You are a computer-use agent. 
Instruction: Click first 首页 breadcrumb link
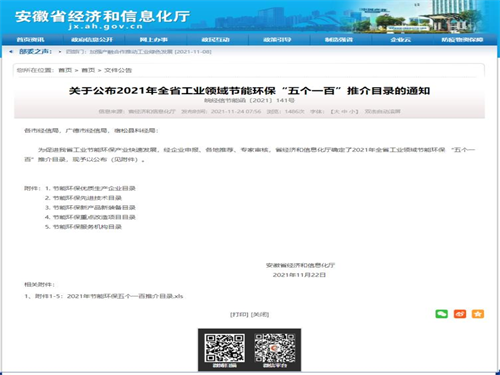click(65, 70)
